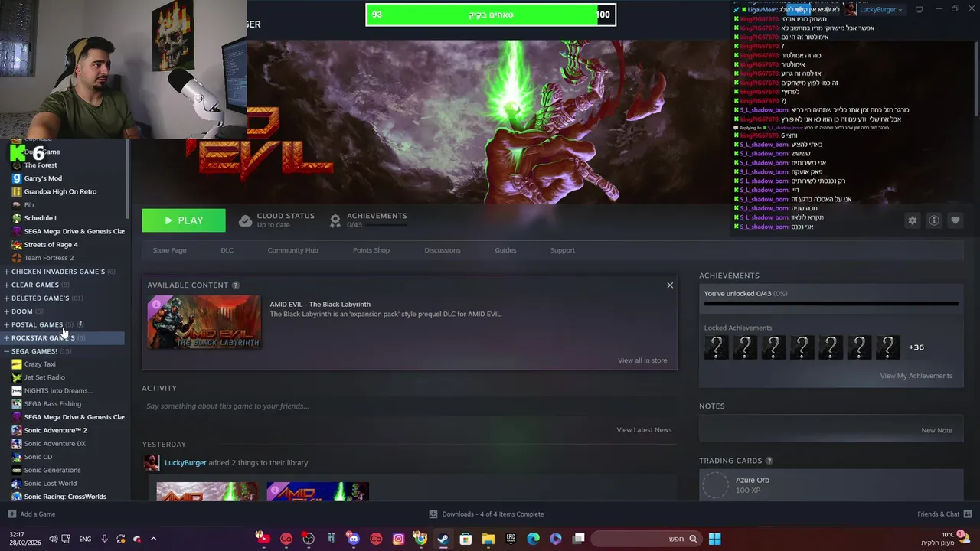Collapse SEGA GAMES! collection

click(7, 351)
